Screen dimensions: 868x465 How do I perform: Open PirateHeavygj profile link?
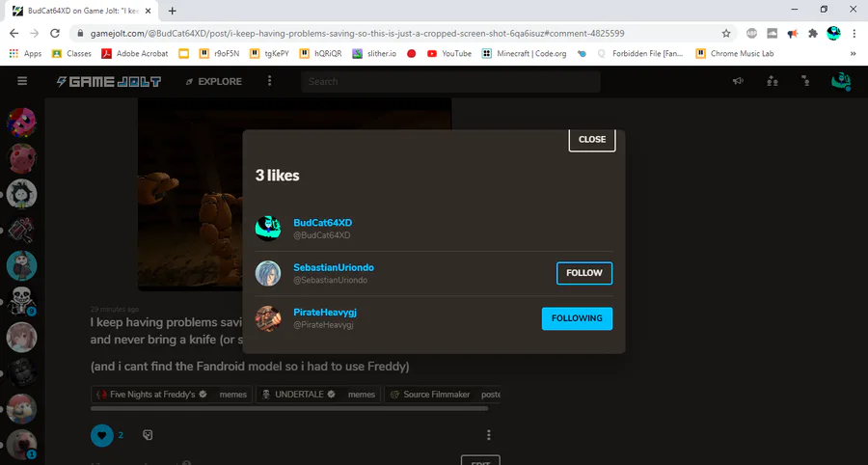click(325, 313)
